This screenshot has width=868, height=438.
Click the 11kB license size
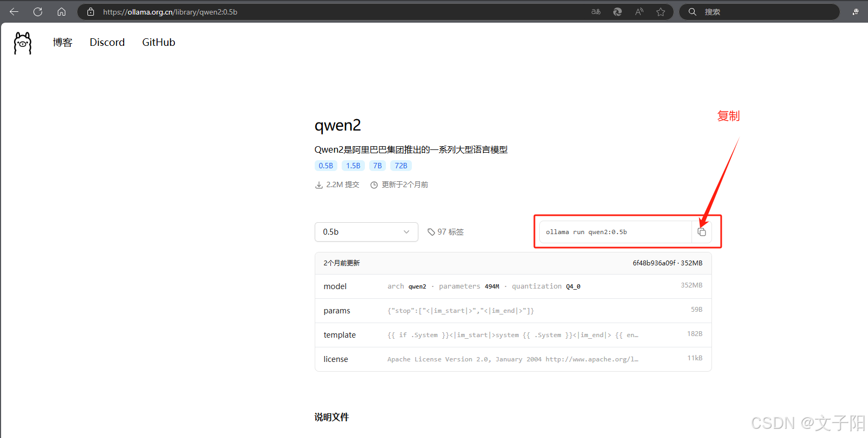pos(695,358)
